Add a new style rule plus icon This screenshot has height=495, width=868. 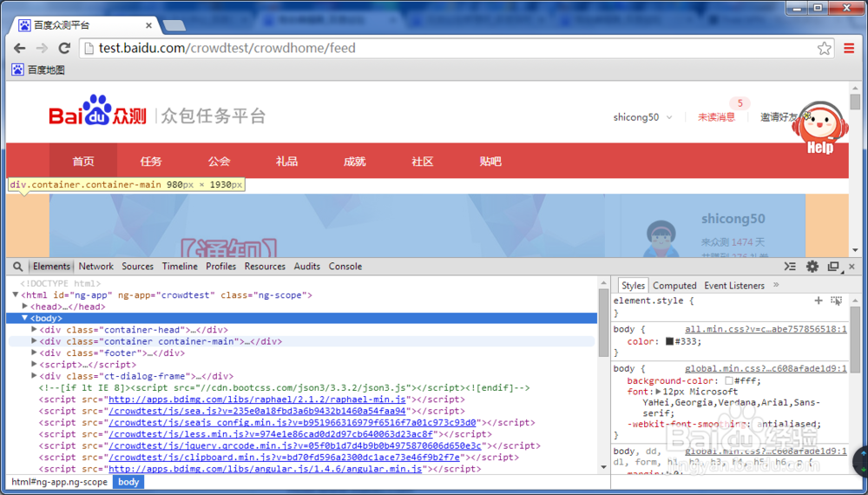coord(819,300)
